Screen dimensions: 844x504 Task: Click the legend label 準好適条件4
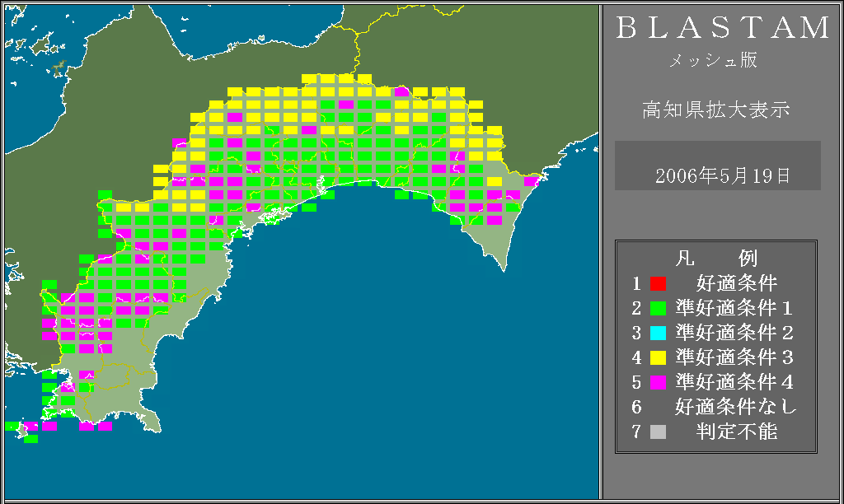(734, 382)
